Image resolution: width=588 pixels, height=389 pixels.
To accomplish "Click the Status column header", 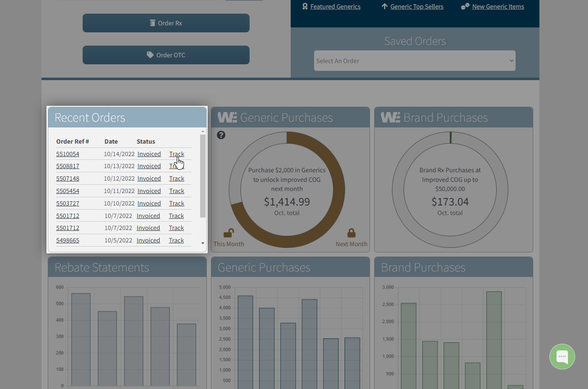I will click(146, 142).
